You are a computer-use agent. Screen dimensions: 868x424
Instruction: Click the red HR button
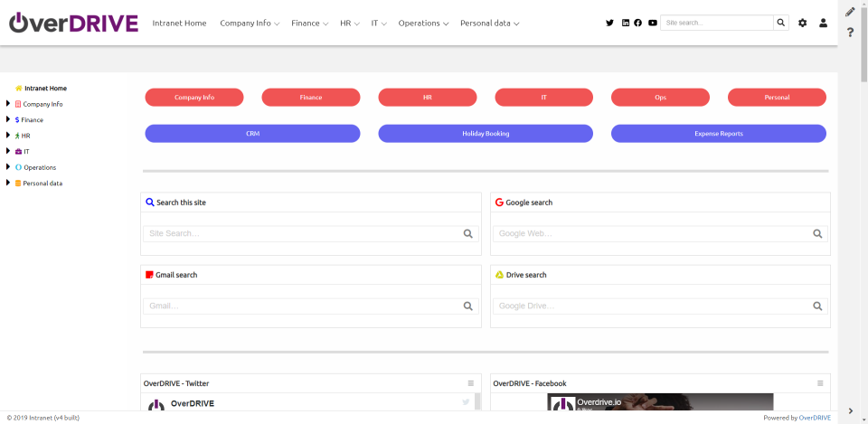[x=428, y=98]
